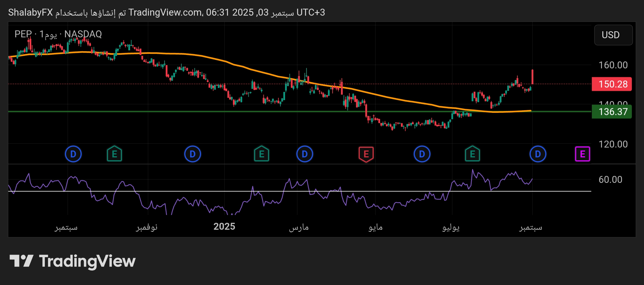Select the green 136.37 price level label
The image size is (644, 285).
612,112
